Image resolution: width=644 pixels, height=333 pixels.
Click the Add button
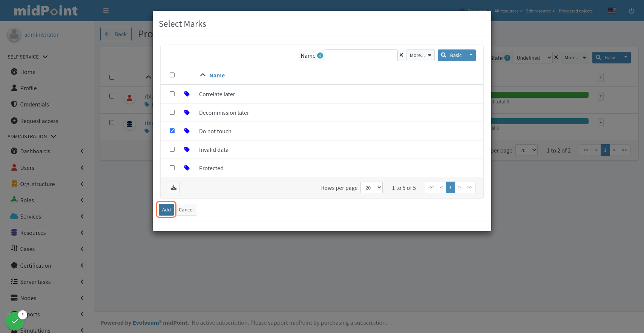166,210
